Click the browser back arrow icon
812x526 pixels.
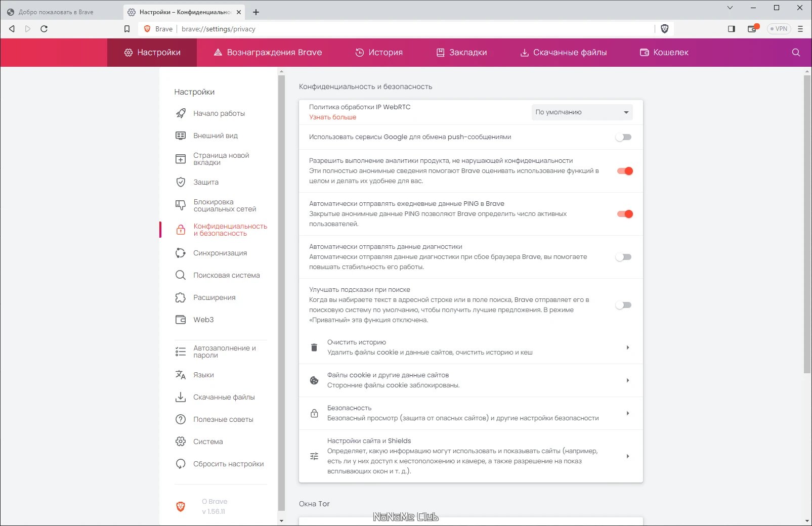coord(12,29)
